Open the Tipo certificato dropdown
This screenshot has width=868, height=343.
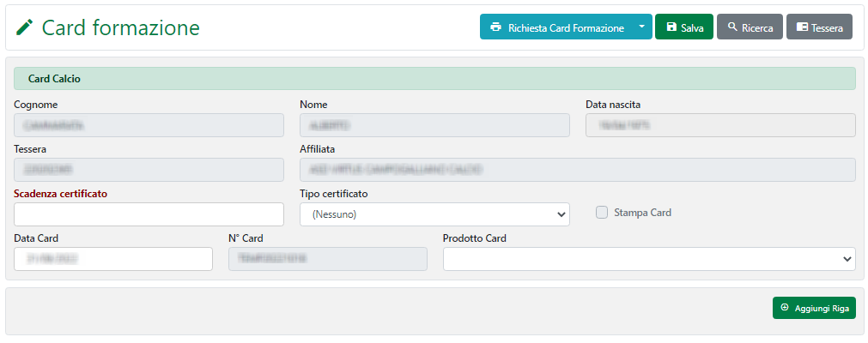434,214
